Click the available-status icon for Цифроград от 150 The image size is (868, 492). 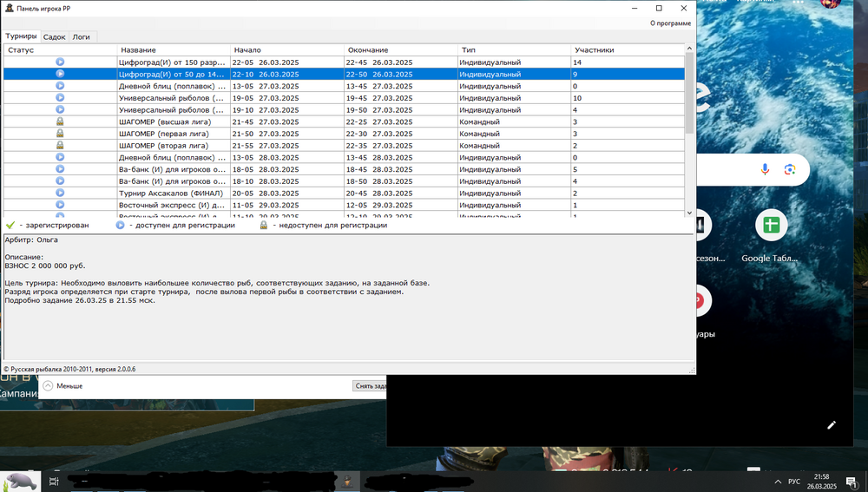click(x=60, y=62)
